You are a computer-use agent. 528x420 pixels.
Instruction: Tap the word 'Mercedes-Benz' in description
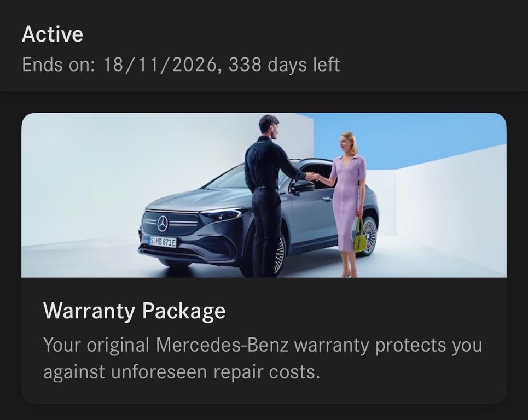(x=222, y=345)
